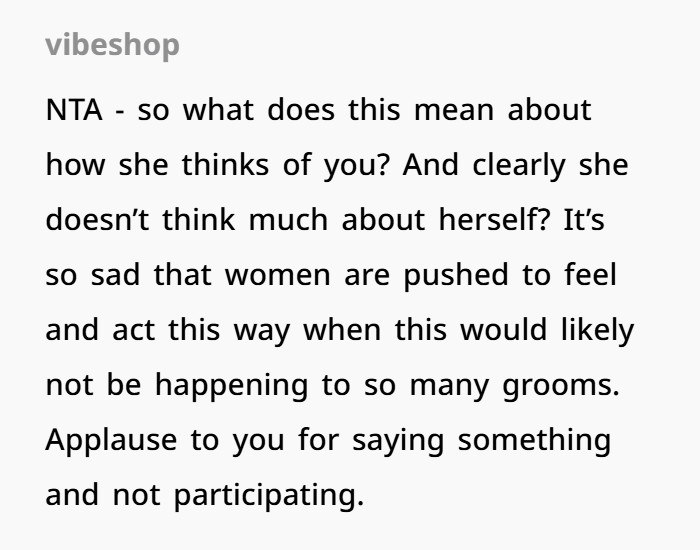Click the words "And clearly she"

coord(516,165)
